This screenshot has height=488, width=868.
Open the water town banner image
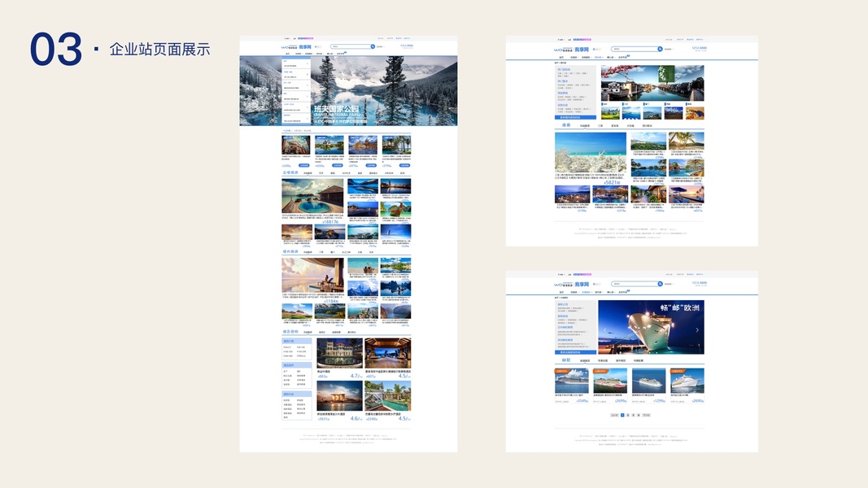pos(652,83)
